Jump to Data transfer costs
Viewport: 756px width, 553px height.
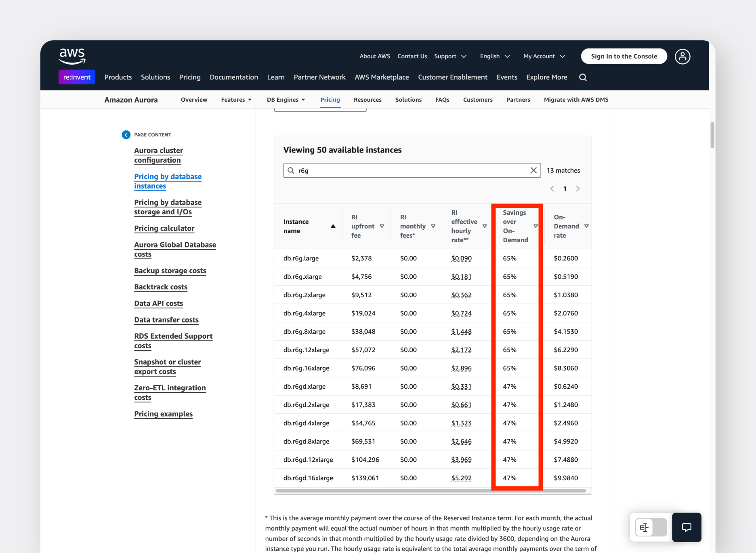166,320
